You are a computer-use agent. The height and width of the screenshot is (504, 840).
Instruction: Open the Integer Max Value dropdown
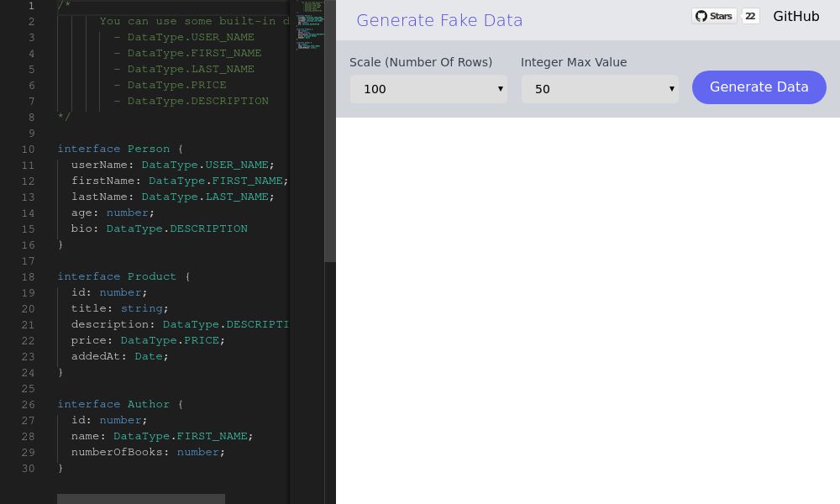(600, 87)
